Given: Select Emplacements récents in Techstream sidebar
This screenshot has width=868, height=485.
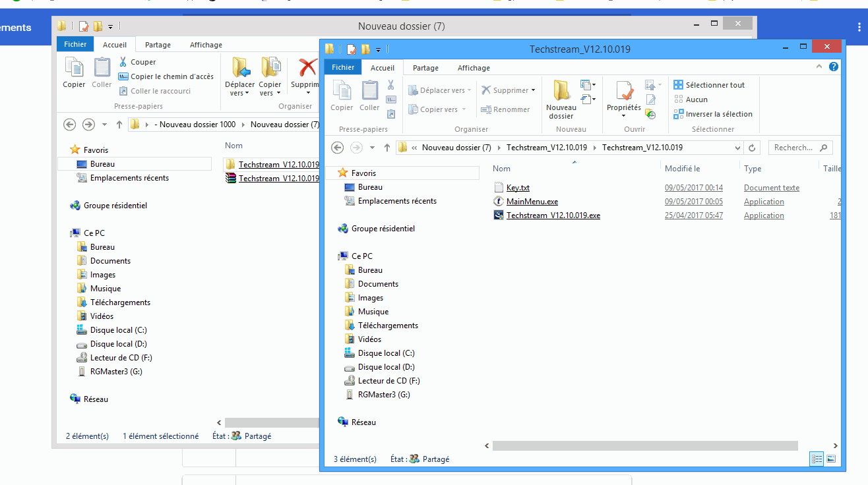Looking at the screenshot, I should point(390,201).
